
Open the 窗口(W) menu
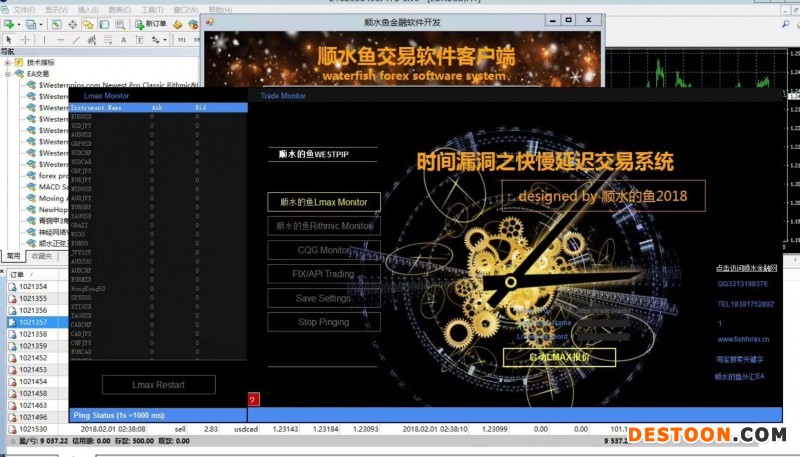pyautogui.click(x=186, y=10)
